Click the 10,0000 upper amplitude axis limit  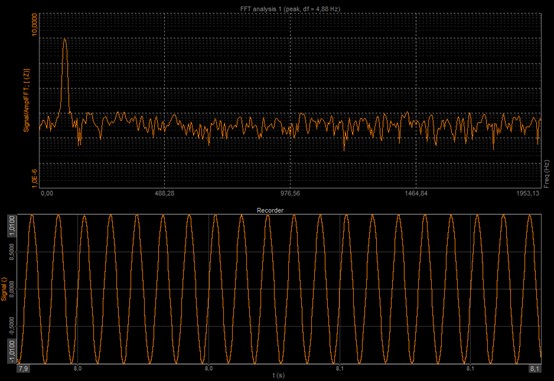click(35, 24)
